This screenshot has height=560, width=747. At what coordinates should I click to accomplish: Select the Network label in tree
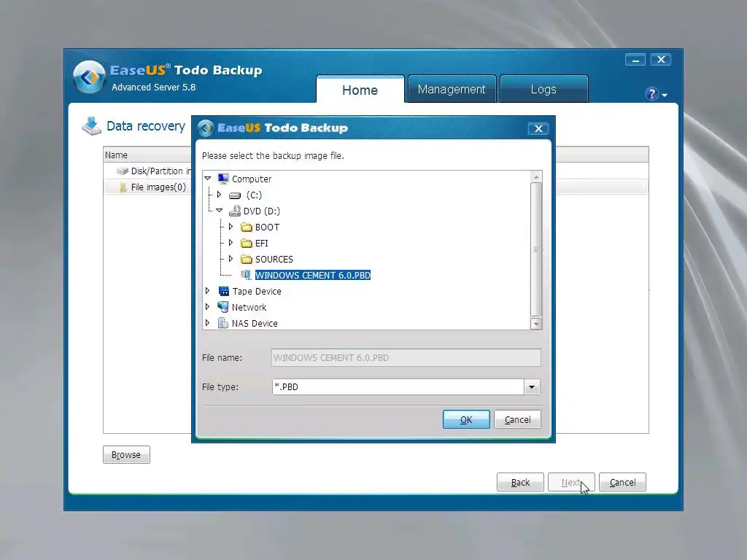(x=249, y=307)
